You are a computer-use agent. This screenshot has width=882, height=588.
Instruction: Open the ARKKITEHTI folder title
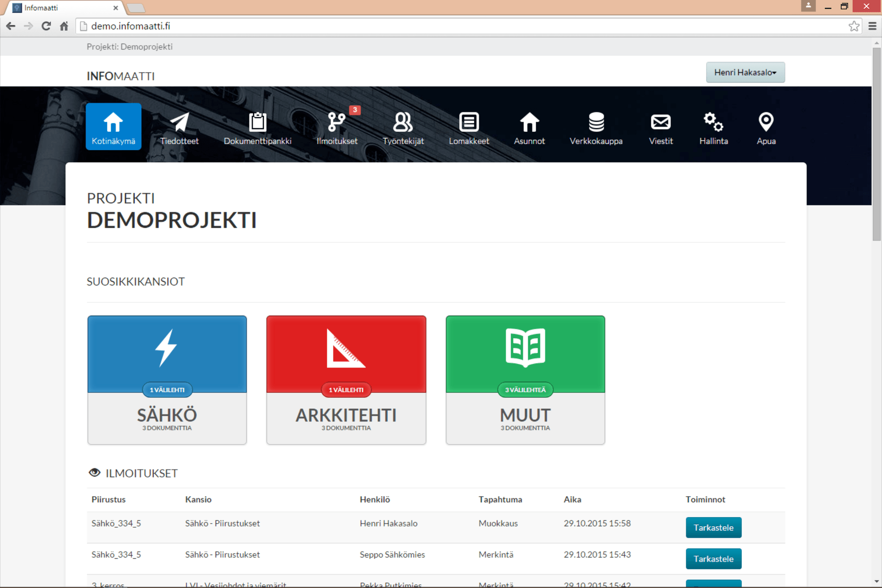346,415
